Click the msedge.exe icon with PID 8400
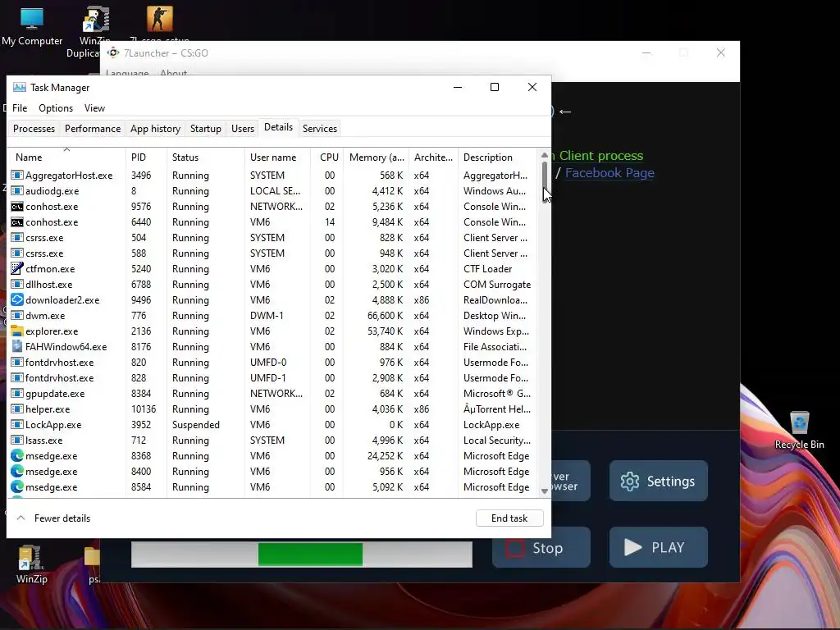Viewport: 840px width, 630px height. click(x=17, y=472)
